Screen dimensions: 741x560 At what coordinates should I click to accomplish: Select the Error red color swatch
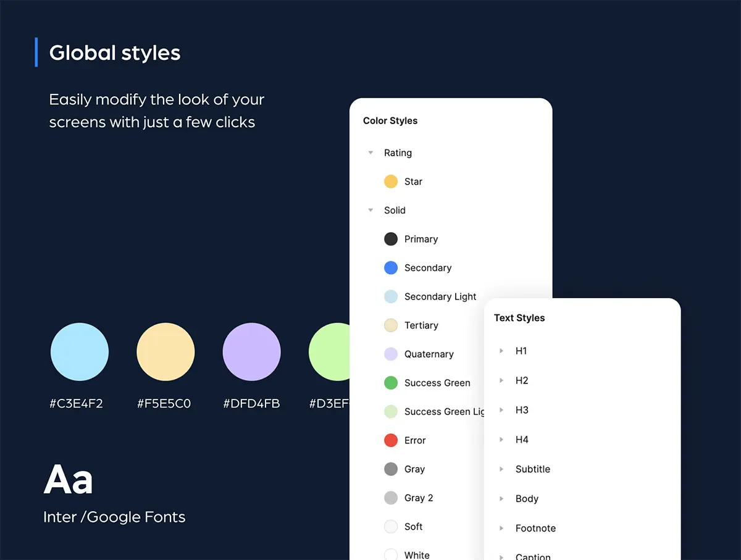[391, 440]
